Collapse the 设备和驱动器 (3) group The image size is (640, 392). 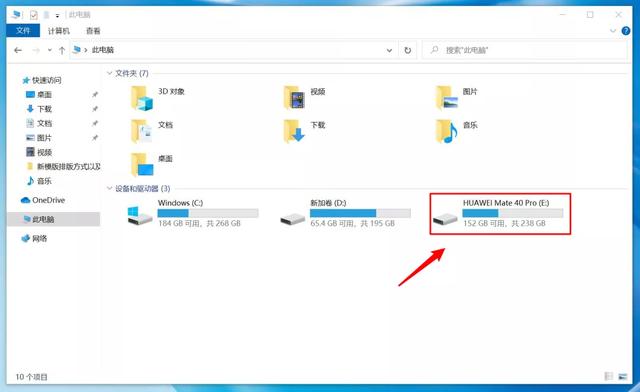109,188
